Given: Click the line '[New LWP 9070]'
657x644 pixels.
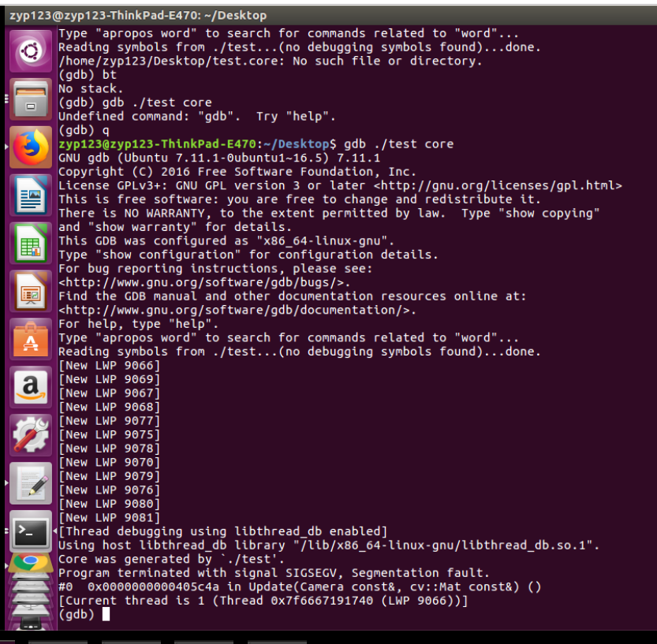Looking at the screenshot, I should pyautogui.click(x=110, y=462).
